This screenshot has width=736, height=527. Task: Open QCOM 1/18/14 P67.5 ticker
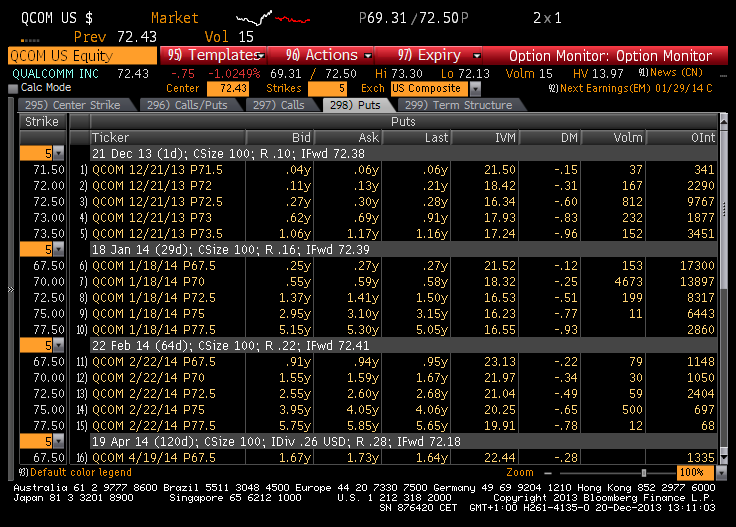154,266
